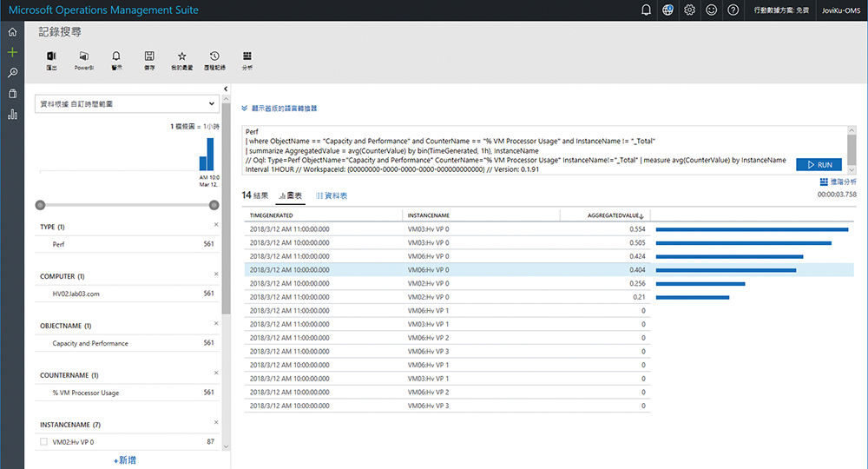Send feedback via smiley icon
This screenshot has height=469, width=868.
point(712,10)
